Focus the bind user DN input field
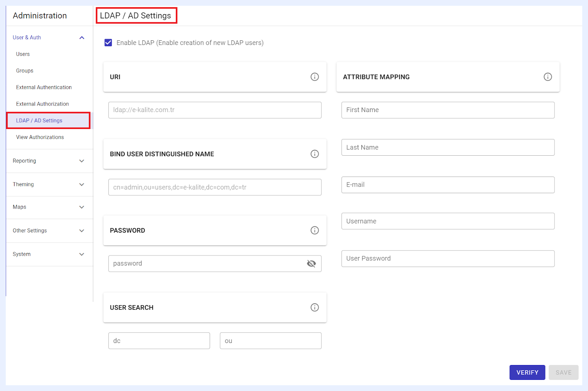This screenshot has height=391, width=588. coord(215,187)
